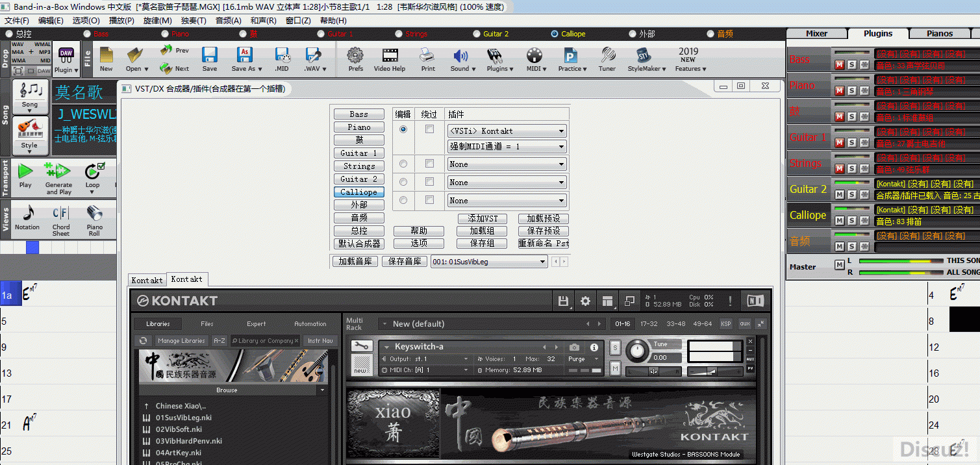Viewport: 980px width, 465px height.
Task: Click the NI logo in Kontakt
Action: (x=755, y=301)
